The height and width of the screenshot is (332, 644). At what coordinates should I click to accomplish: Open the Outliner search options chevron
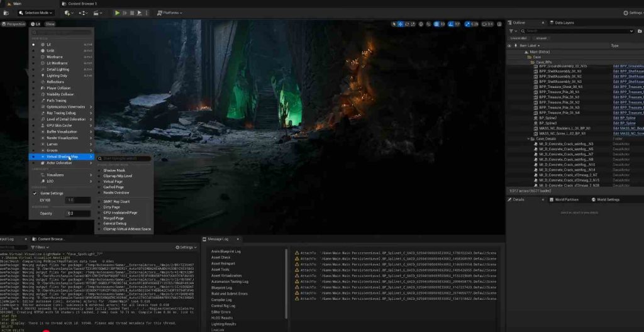(631, 31)
